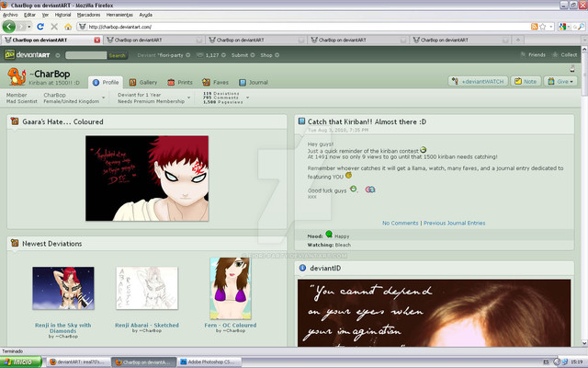
Task: Switch to the Prints profile tab
Action: [x=180, y=82]
